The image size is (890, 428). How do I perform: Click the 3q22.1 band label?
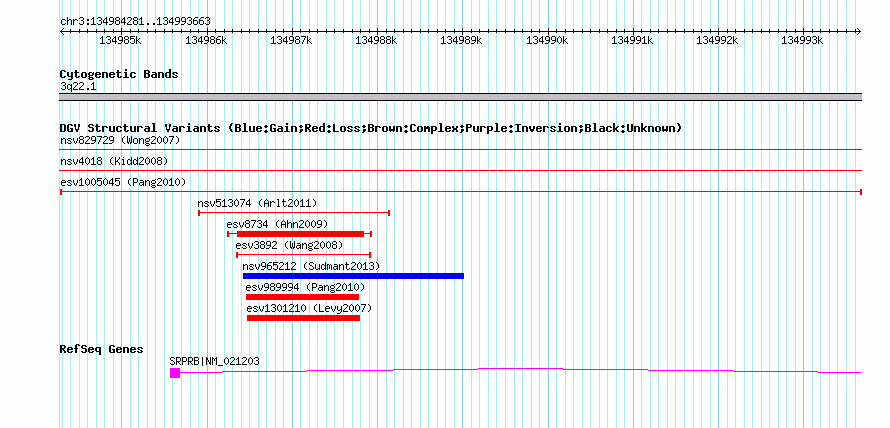coord(78,86)
